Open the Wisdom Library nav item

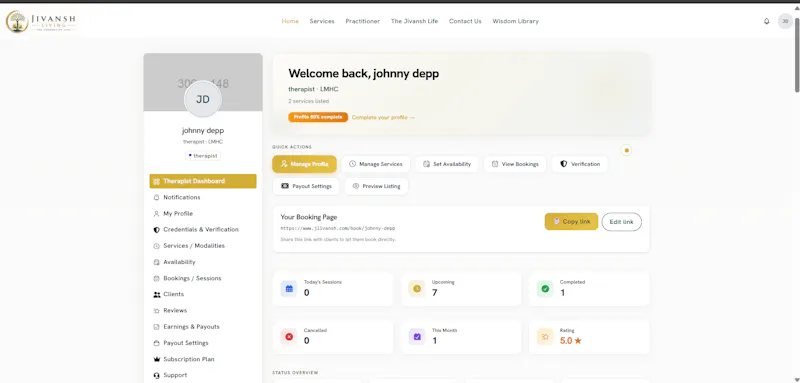515,21
